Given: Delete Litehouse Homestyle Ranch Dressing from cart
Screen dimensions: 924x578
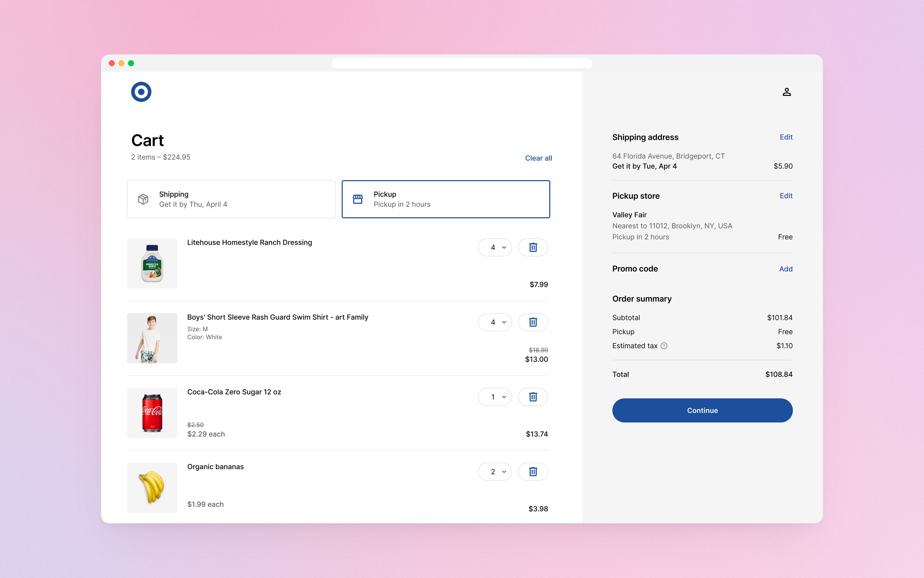Looking at the screenshot, I should (x=533, y=247).
